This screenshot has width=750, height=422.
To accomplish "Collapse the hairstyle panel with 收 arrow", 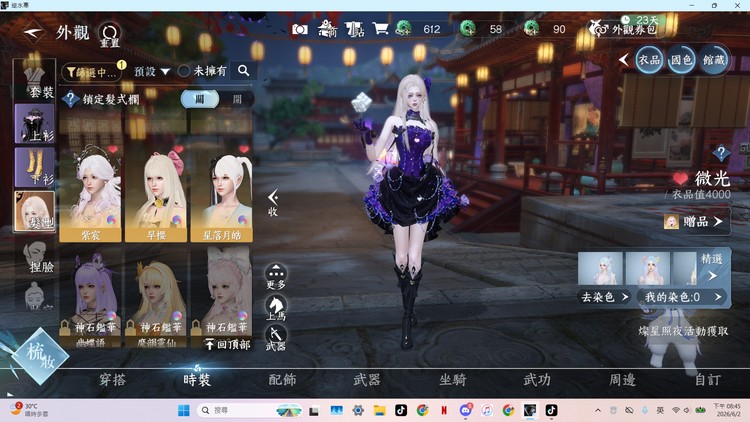I will pyautogui.click(x=273, y=203).
